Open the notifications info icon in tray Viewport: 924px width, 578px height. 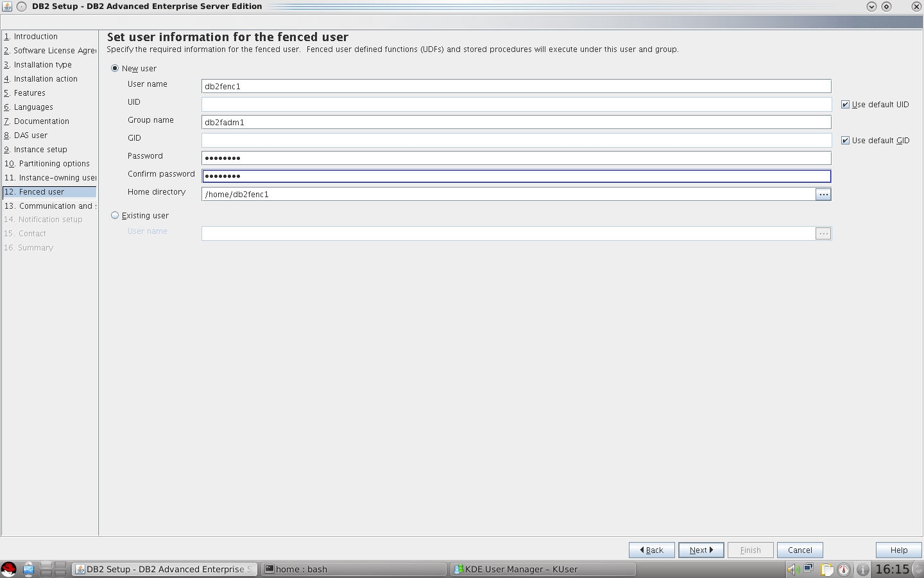[862, 569]
